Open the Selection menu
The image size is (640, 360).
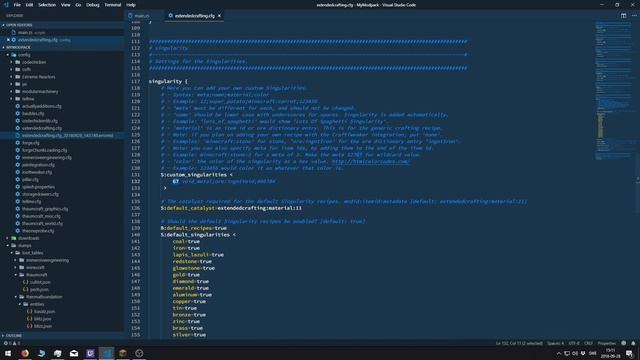[47, 5]
